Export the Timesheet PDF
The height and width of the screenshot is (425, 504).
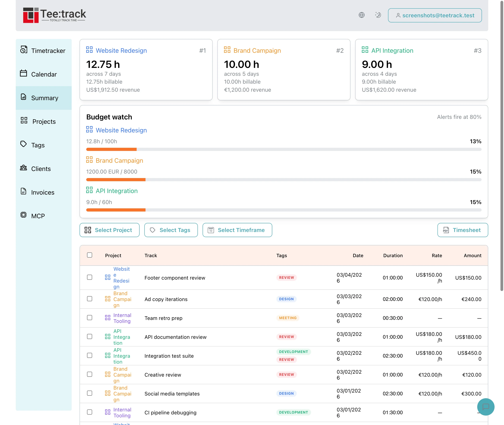462,230
